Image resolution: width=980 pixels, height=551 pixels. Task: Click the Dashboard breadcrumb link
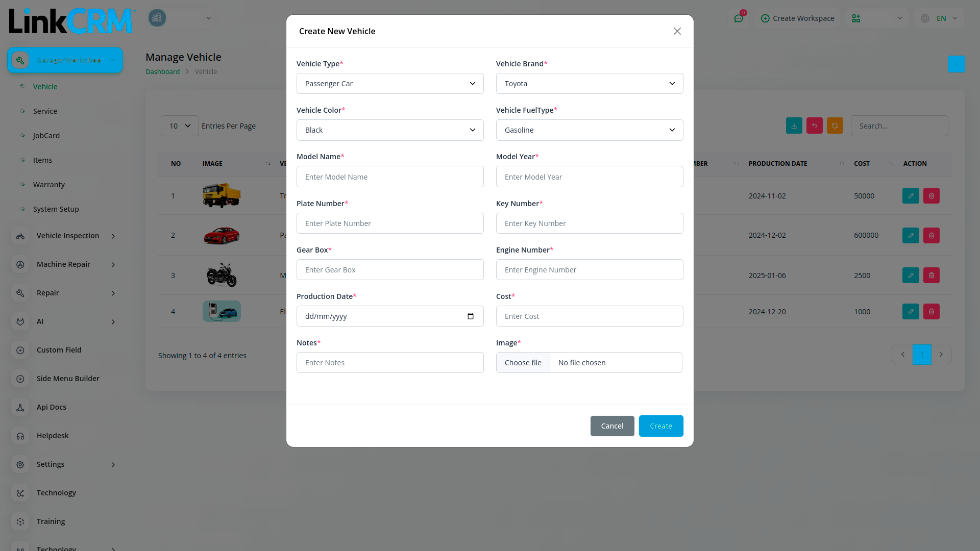pyautogui.click(x=162, y=72)
